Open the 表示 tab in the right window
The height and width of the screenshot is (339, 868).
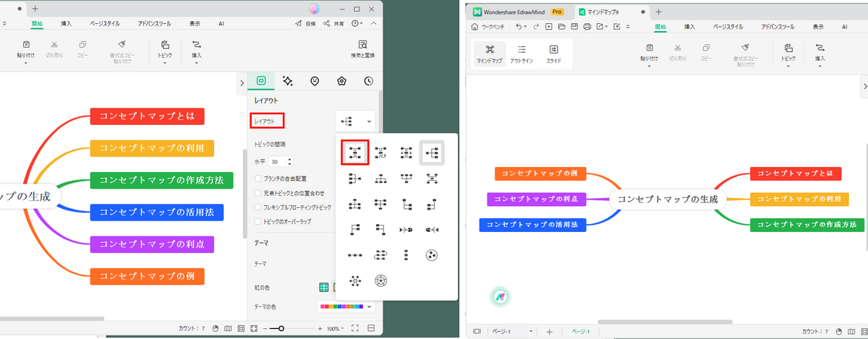(x=817, y=26)
